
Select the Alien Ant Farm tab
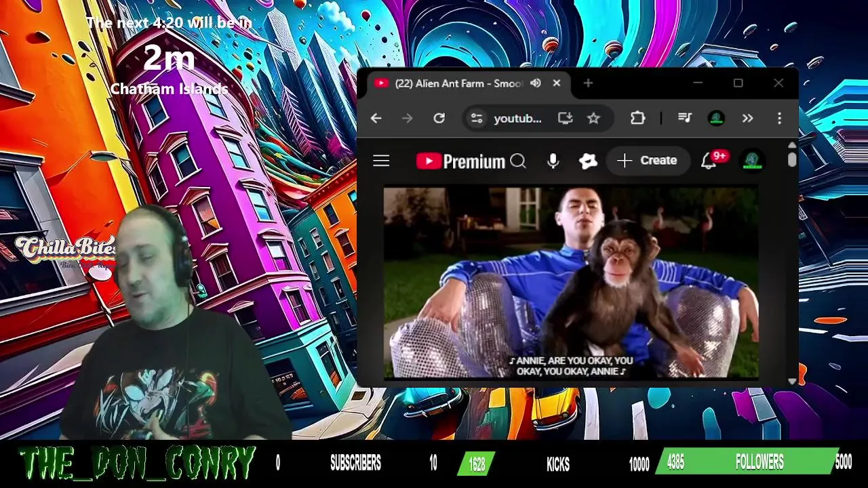468,83
